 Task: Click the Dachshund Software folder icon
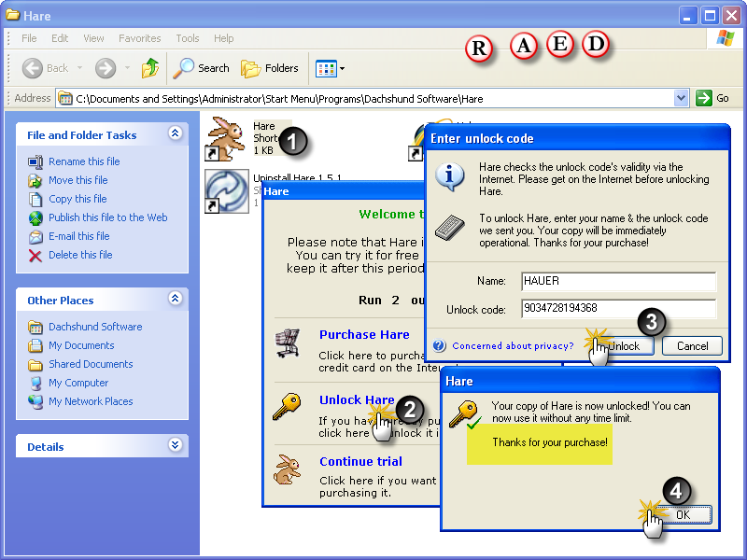click(x=35, y=328)
